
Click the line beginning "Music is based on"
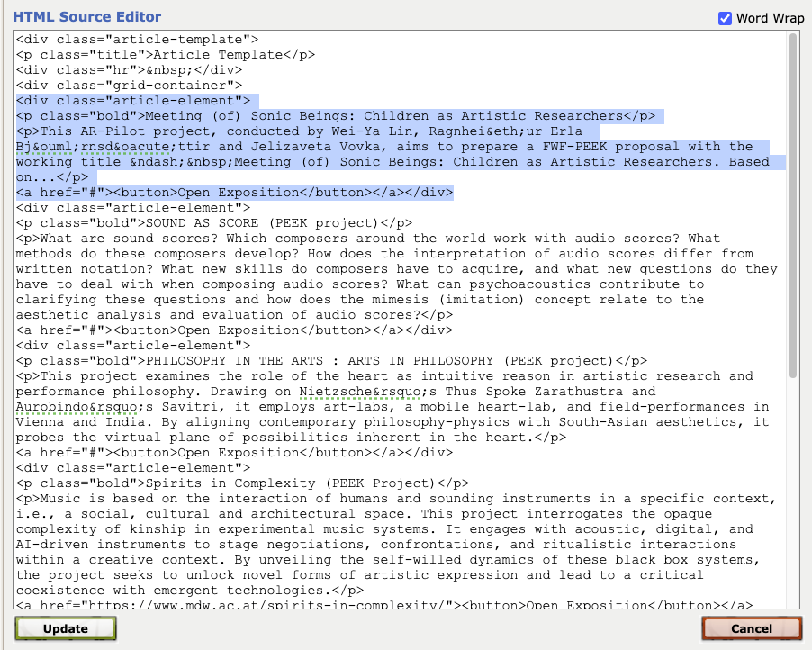tap(394, 499)
